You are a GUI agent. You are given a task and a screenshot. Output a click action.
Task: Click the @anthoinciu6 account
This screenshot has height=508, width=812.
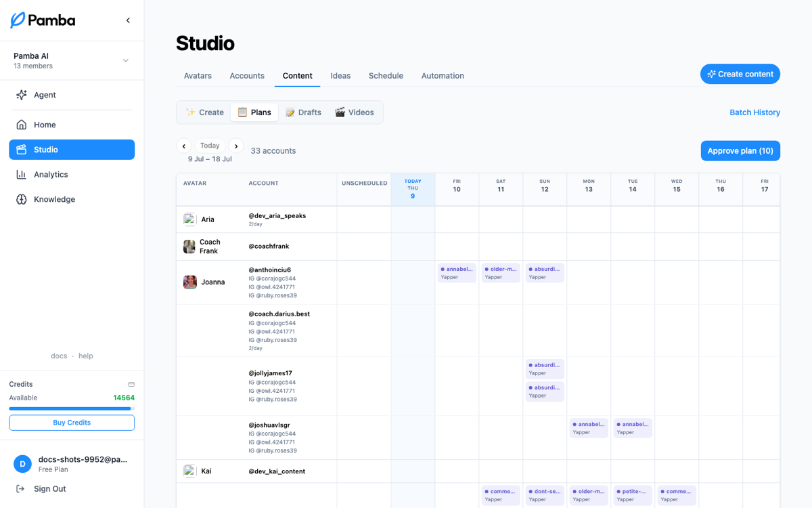(x=269, y=270)
